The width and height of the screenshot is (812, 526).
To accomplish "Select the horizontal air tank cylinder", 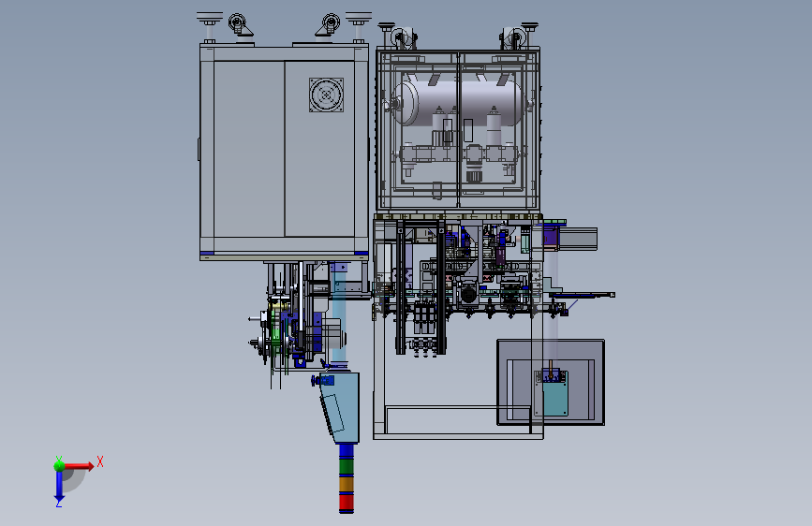I will [x=461, y=101].
